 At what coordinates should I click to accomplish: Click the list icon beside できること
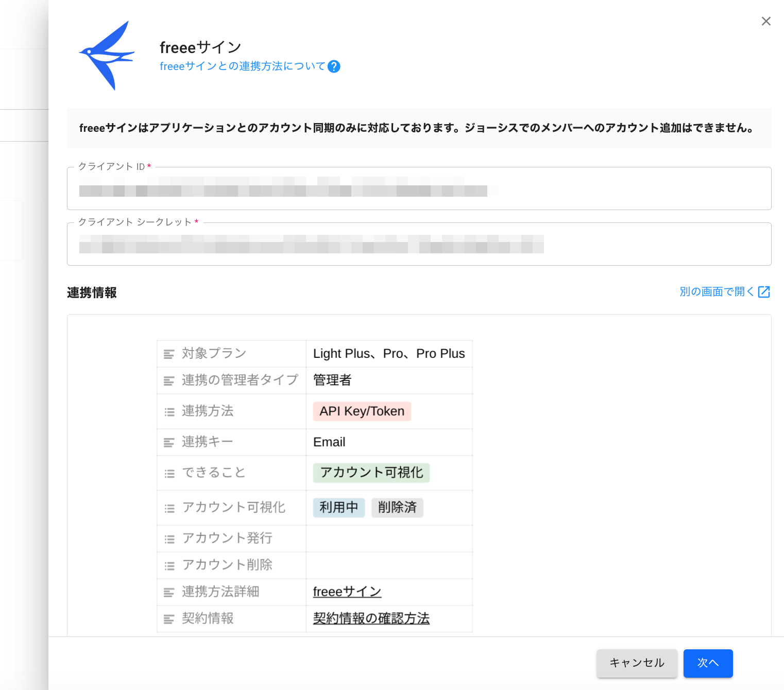coord(169,474)
